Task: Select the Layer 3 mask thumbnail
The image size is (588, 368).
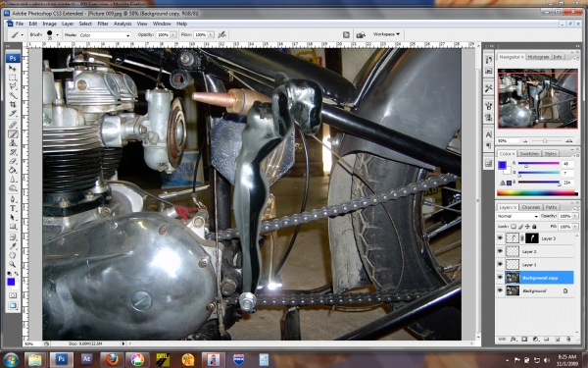Action: click(x=531, y=238)
